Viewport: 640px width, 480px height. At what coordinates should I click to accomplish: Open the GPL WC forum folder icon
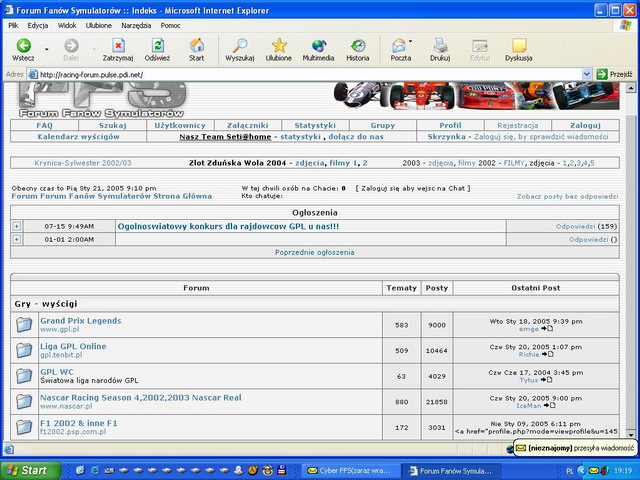24,376
